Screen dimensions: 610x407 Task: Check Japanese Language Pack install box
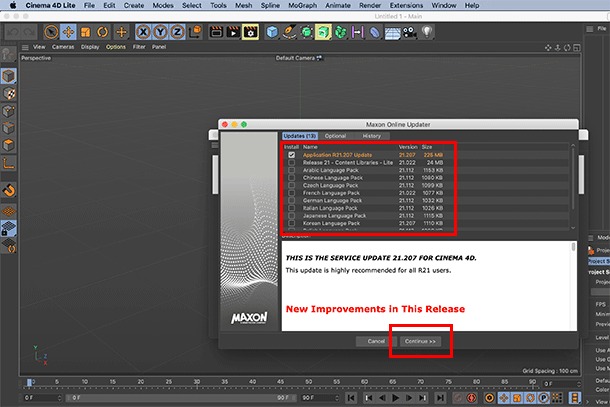291,216
